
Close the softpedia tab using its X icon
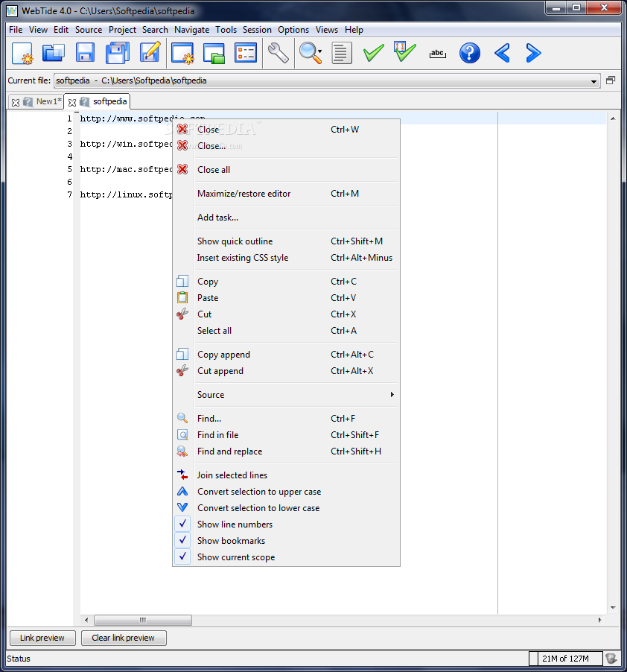point(72,102)
